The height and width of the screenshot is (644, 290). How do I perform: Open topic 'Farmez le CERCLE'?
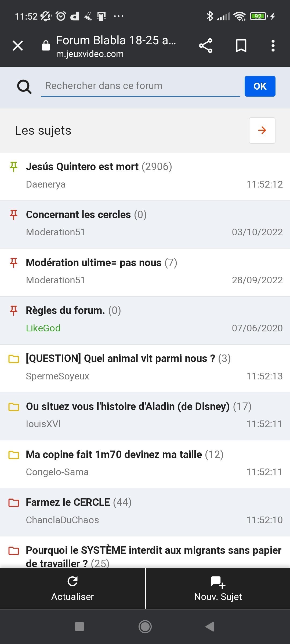point(68,502)
